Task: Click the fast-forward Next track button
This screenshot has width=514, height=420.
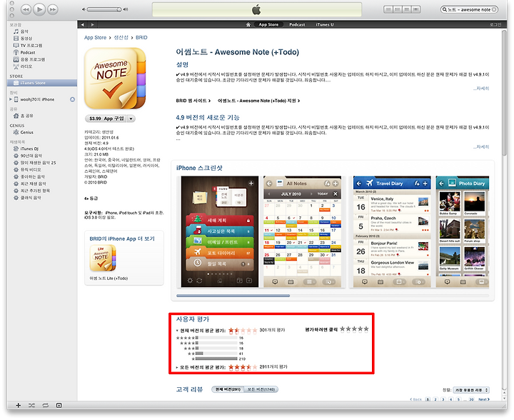Action: pyautogui.click(x=52, y=9)
